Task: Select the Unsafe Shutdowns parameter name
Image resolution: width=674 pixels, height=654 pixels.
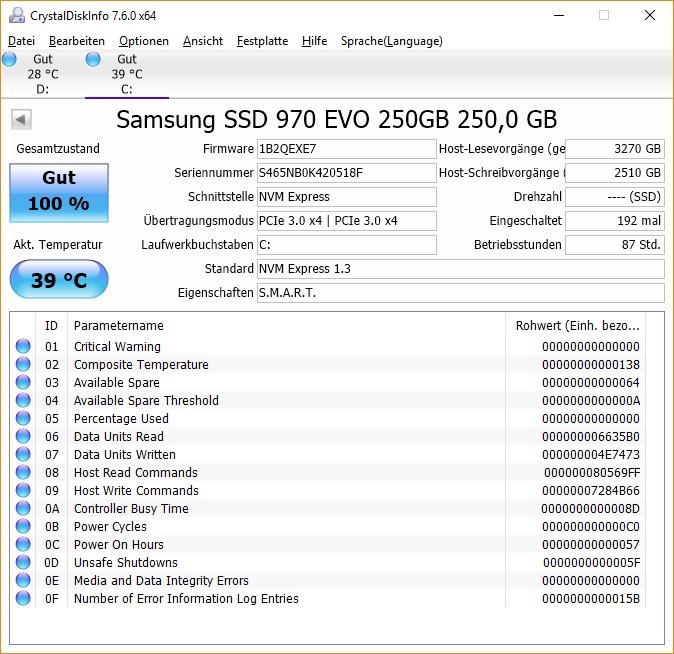Action: click(126, 563)
